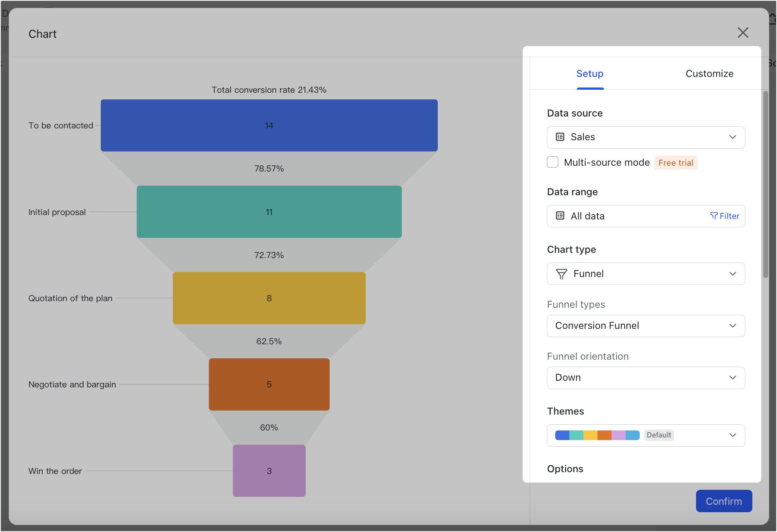Click the table icon beside Sales source
The height and width of the screenshot is (532, 777).
coord(559,137)
